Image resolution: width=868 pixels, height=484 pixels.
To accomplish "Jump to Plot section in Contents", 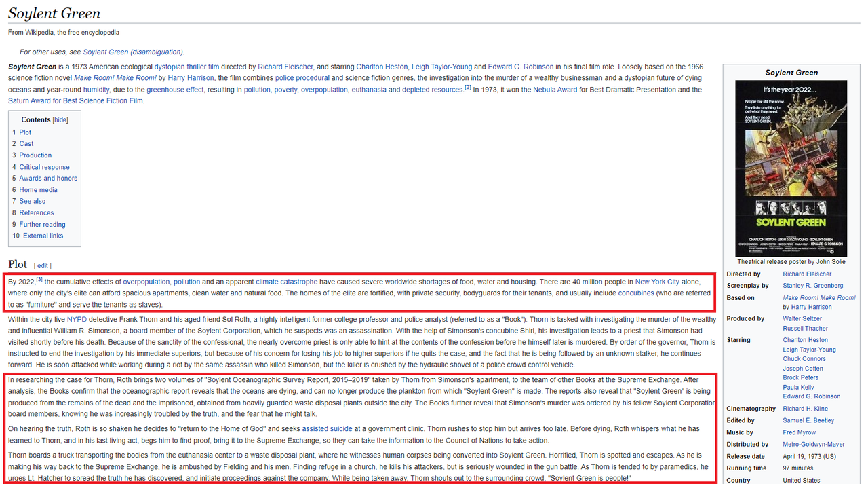I will (x=25, y=132).
